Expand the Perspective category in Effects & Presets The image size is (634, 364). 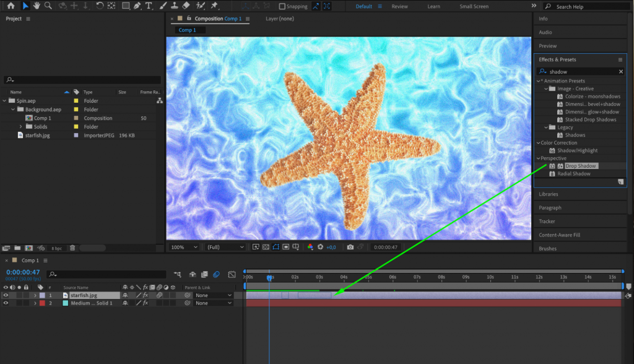[538, 158]
